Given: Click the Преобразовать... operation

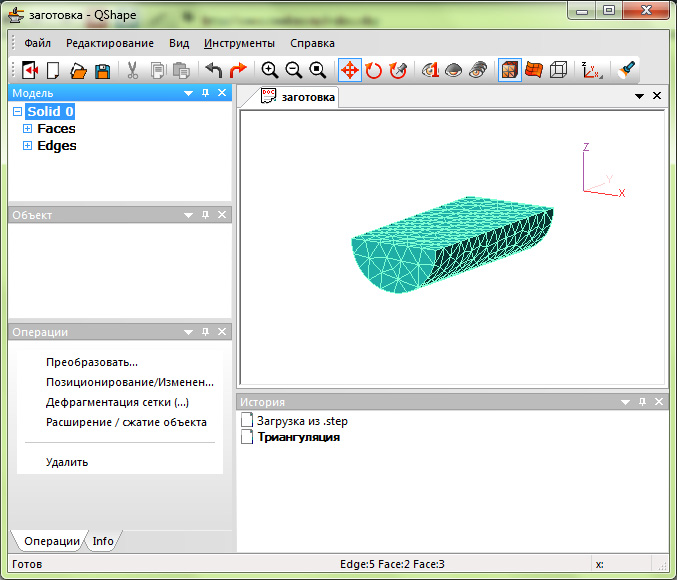Looking at the screenshot, I should click(92, 362).
